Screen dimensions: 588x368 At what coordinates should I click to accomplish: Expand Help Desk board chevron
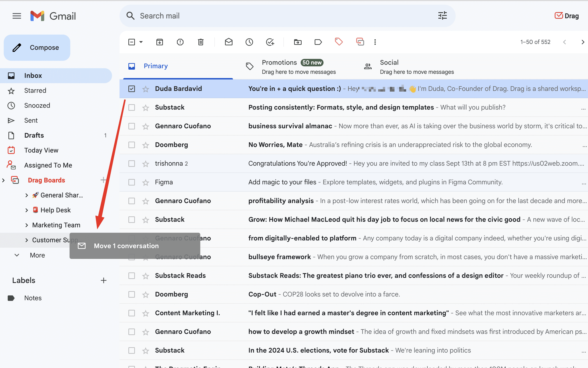(27, 210)
